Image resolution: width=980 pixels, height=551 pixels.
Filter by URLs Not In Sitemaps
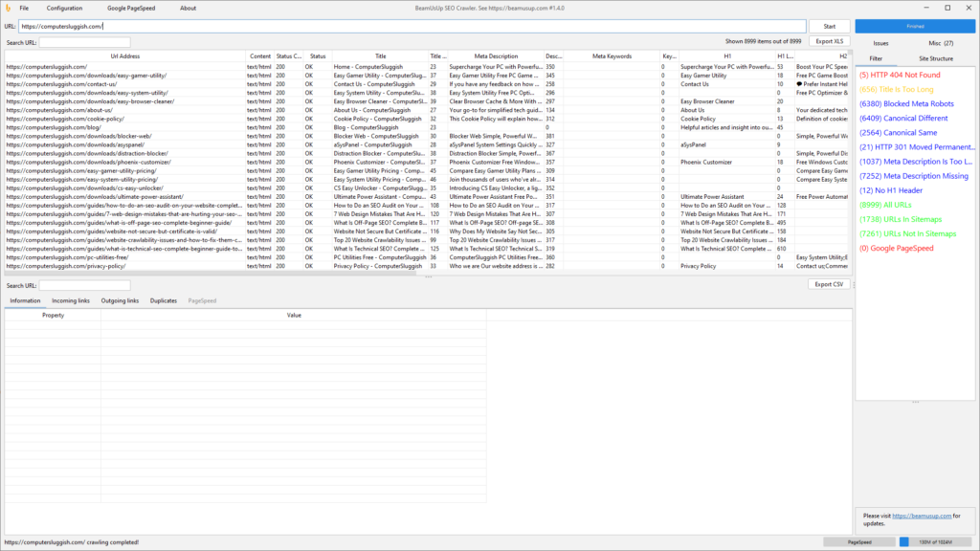907,233
